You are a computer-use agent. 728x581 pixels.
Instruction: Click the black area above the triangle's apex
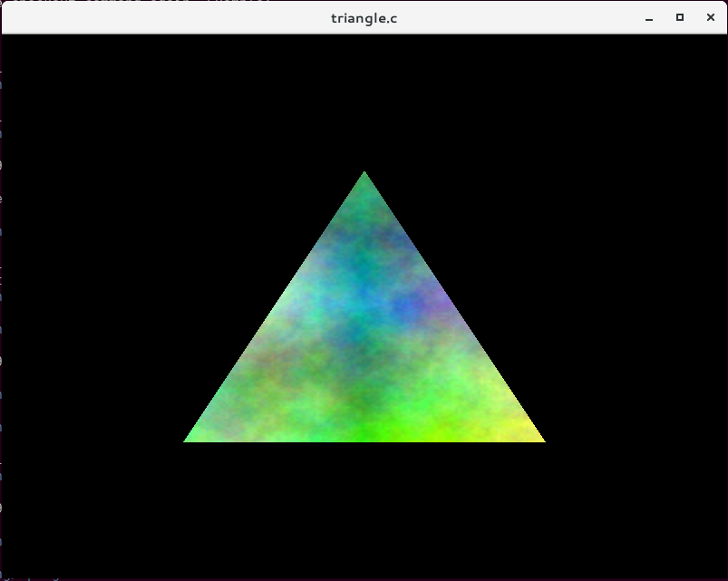[x=364, y=100]
